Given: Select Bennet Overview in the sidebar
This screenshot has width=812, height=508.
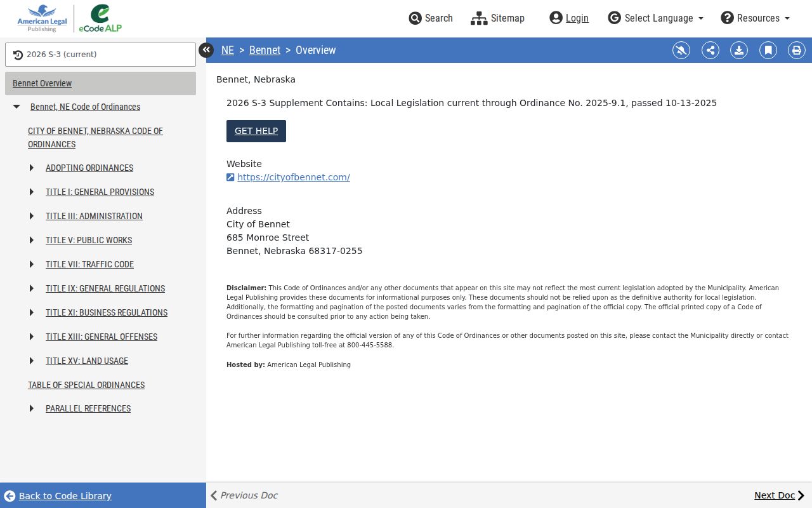Looking at the screenshot, I should [x=100, y=83].
